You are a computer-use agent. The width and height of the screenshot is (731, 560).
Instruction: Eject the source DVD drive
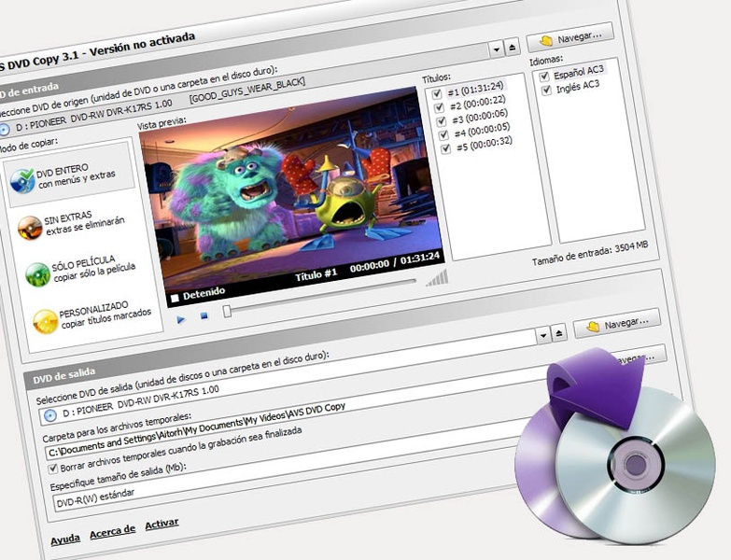pos(513,47)
